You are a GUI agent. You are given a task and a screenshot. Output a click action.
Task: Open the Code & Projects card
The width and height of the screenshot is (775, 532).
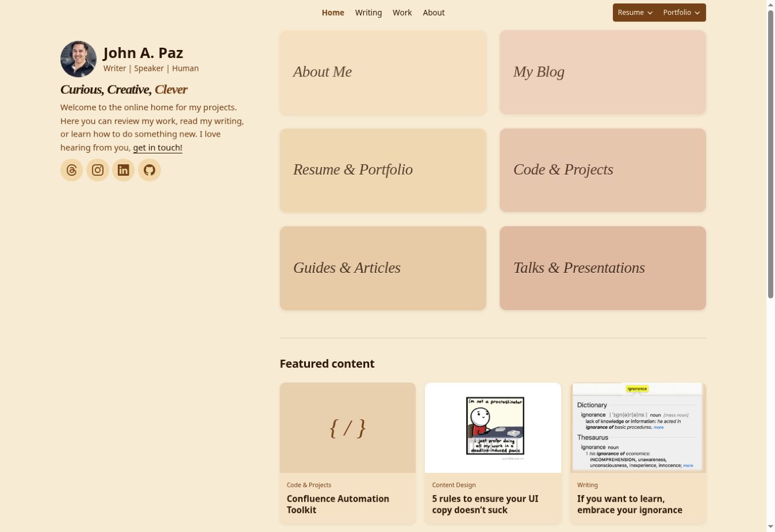[603, 170]
